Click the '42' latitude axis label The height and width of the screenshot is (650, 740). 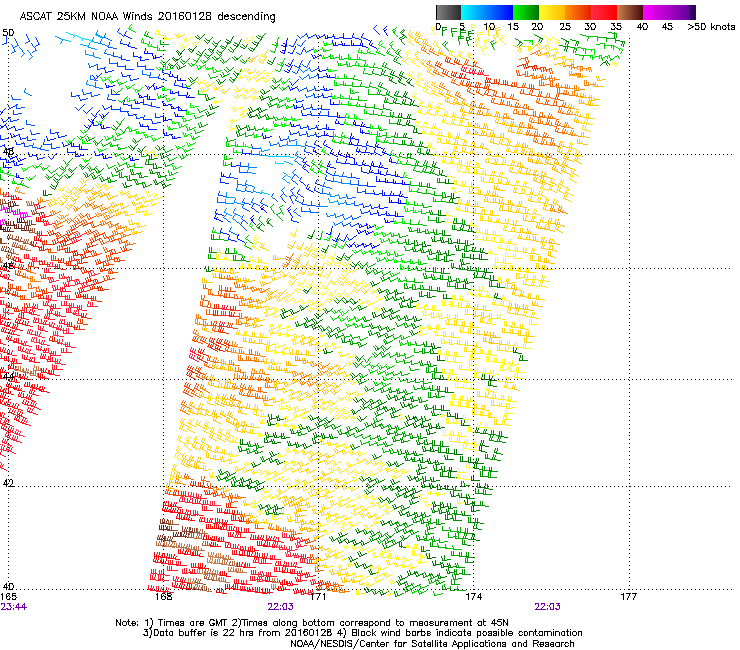[x=8, y=483]
